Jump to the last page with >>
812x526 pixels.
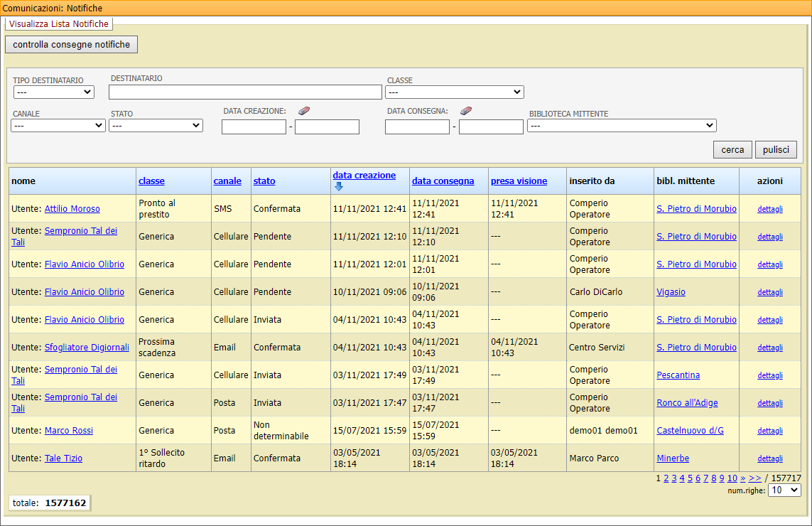point(755,478)
